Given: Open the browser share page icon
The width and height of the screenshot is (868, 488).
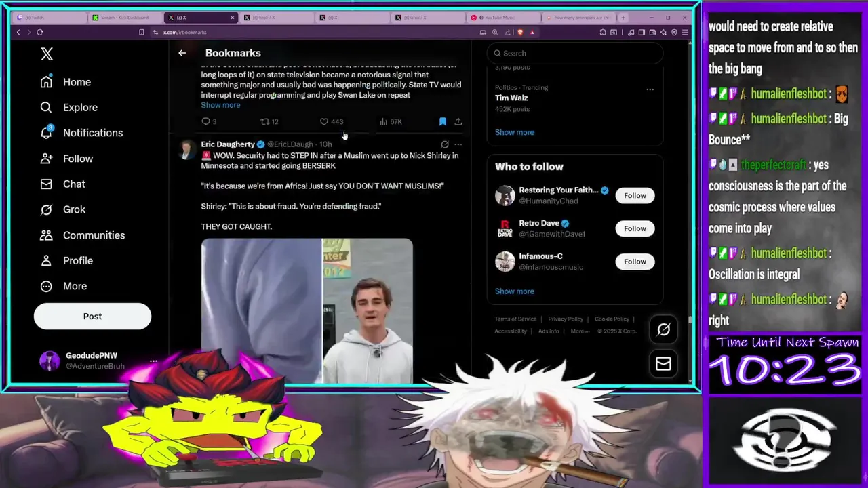Looking at the screenshot, I should pyautogui.click(x=507, y=32).
